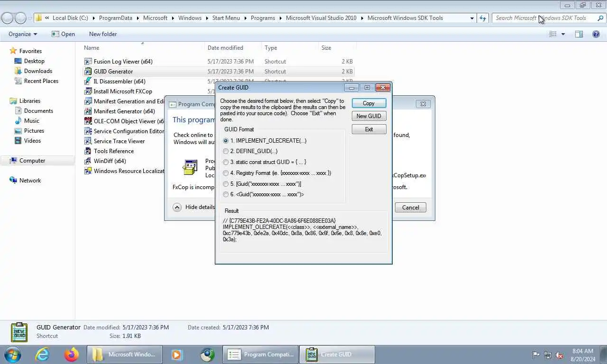Select Install Microsoft FXCop icon
This screenshot has width=607, height=364.
[88, 91]
